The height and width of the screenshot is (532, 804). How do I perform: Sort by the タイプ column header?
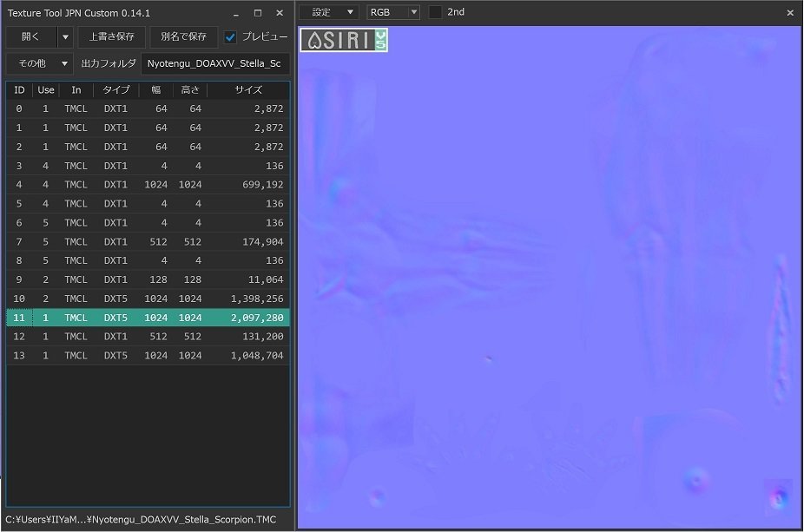115,90
